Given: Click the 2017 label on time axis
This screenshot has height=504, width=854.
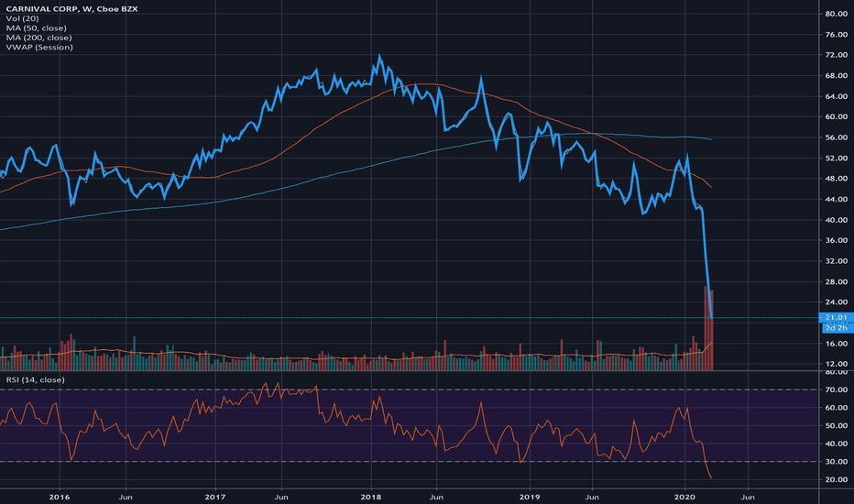Looking at the screenshot, I should coord(215,497).
